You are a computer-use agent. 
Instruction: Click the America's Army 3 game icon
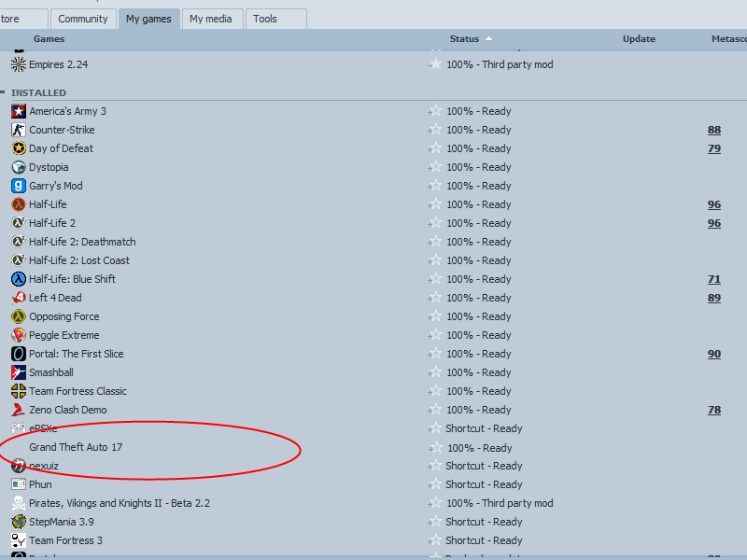pyautogui.click(x=19, y=111)
